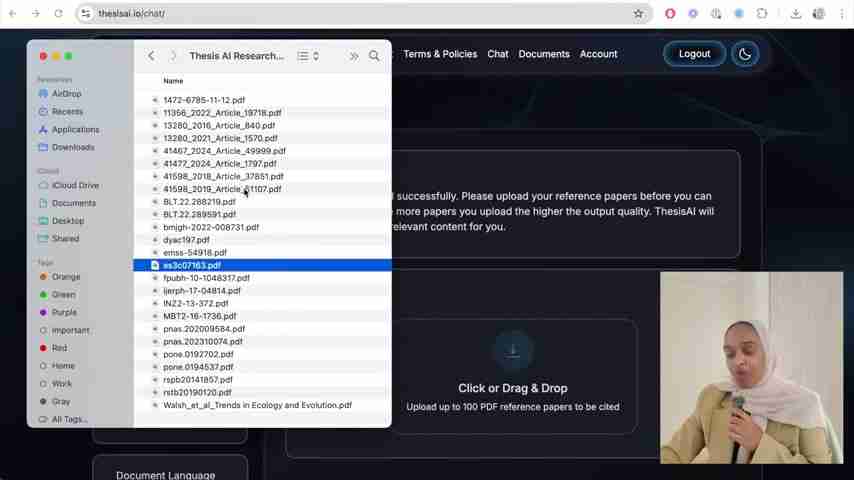Toggle dark mode with moon icon
Viewport: 854px width, 480px height.
(x=745, y=54)
